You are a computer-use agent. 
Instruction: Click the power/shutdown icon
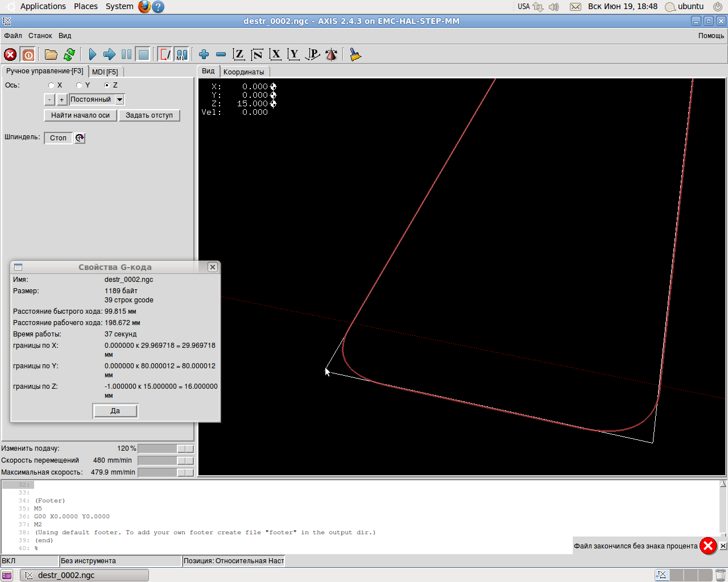coord(718,7)
